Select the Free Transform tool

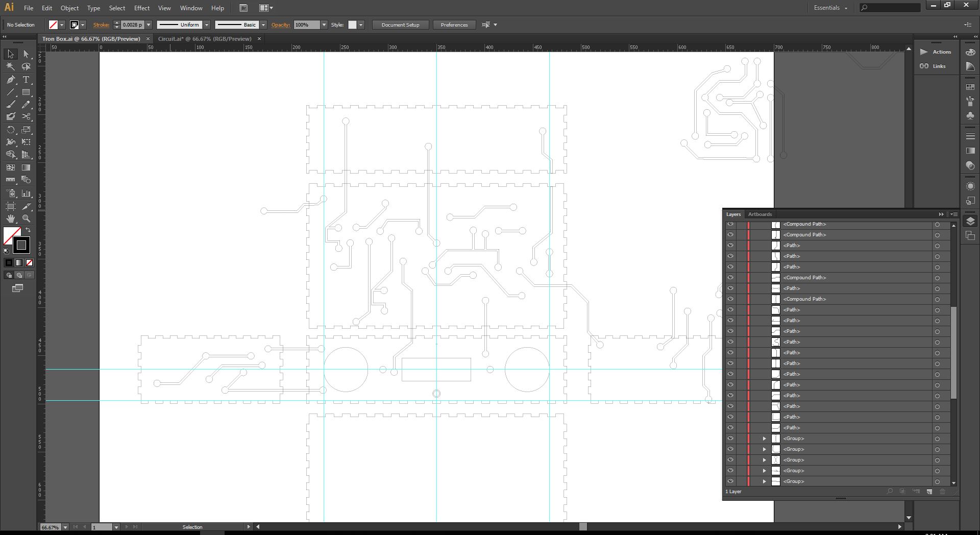[26, 142]
